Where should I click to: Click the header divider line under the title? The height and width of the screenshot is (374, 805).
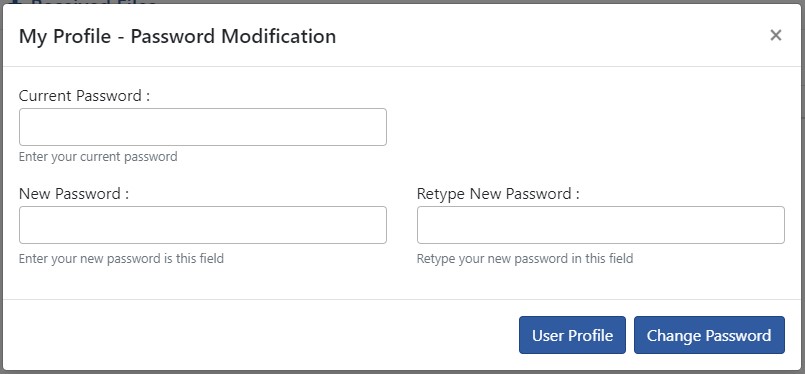402,66
